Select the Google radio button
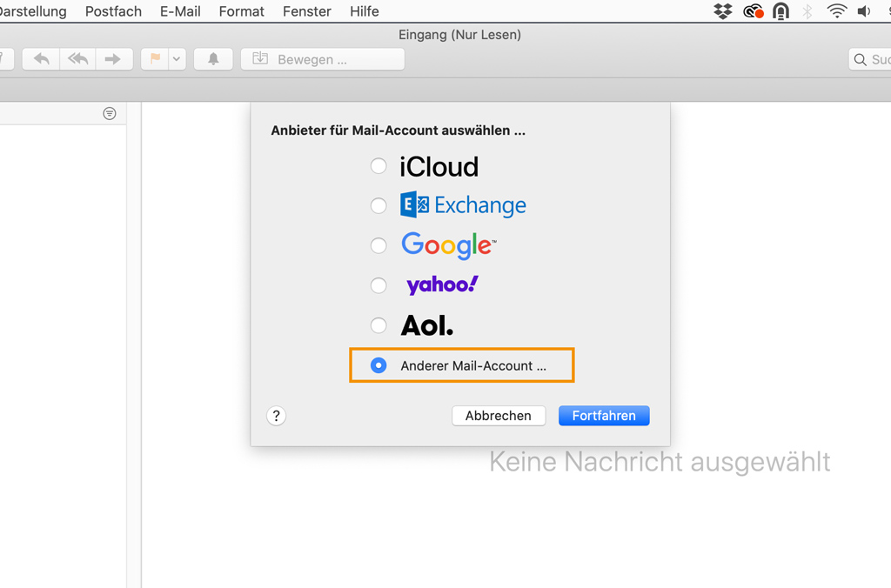Viewport: 891px width, 588px height. 379,245
